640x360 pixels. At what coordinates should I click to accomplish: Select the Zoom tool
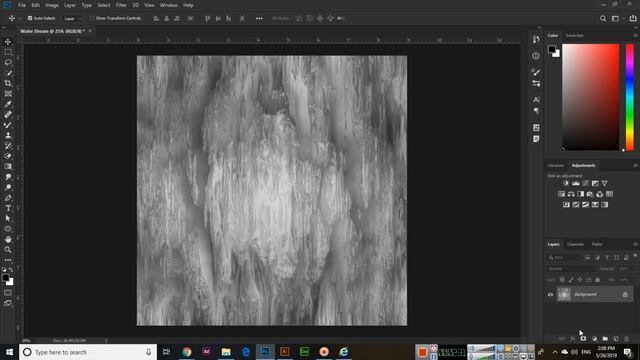(x=8, y=249)
